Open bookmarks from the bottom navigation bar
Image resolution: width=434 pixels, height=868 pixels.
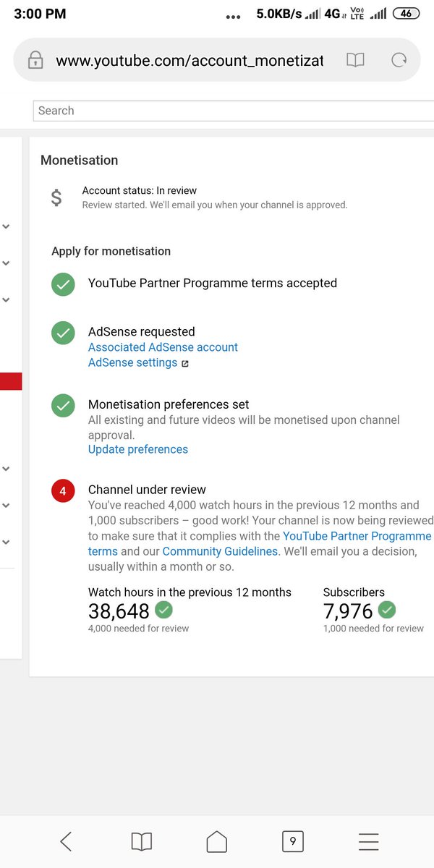tap(142, 841)
